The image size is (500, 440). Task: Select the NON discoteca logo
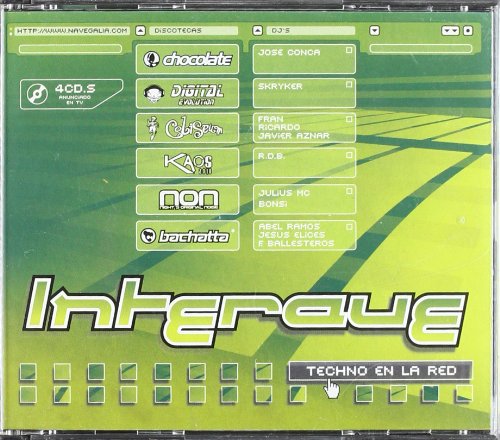[189, 199]
